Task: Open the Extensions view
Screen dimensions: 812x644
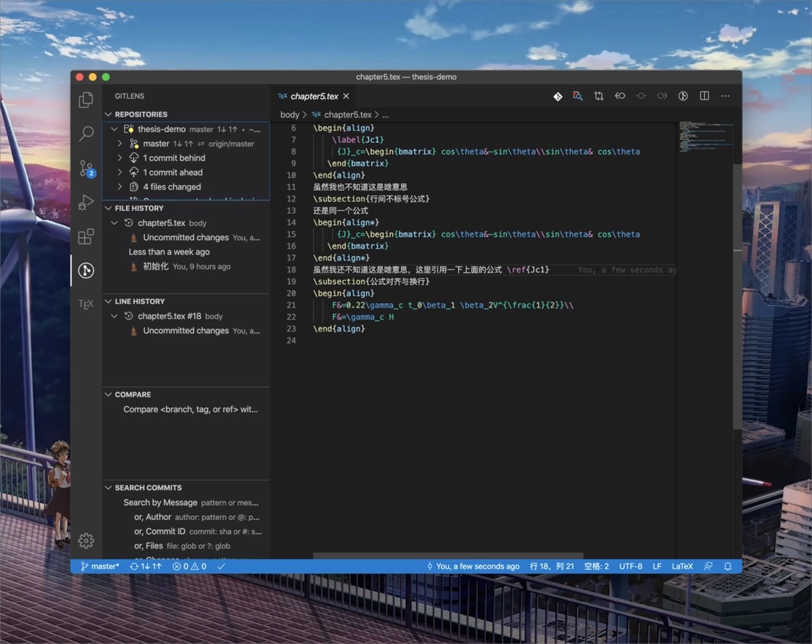Action: coord(86,236)
